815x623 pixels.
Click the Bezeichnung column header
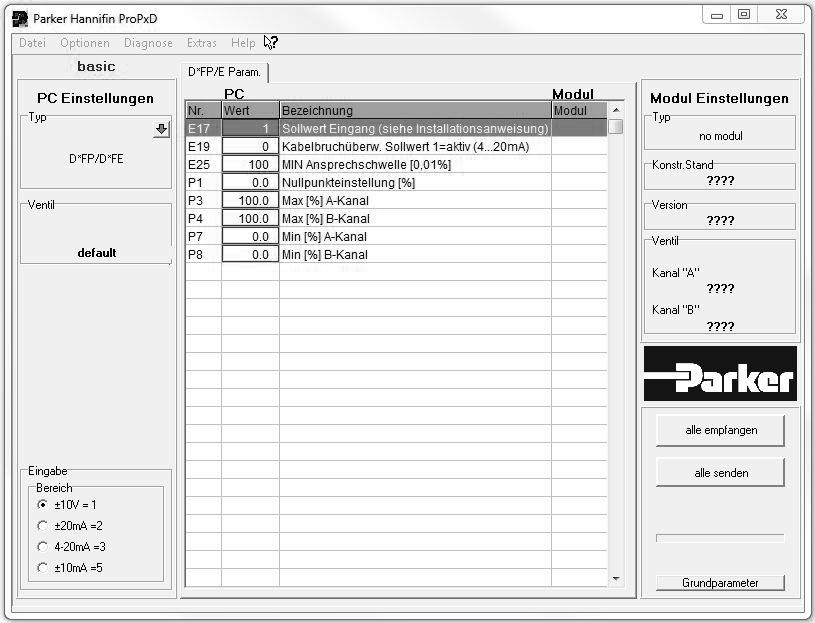[415, 110]
